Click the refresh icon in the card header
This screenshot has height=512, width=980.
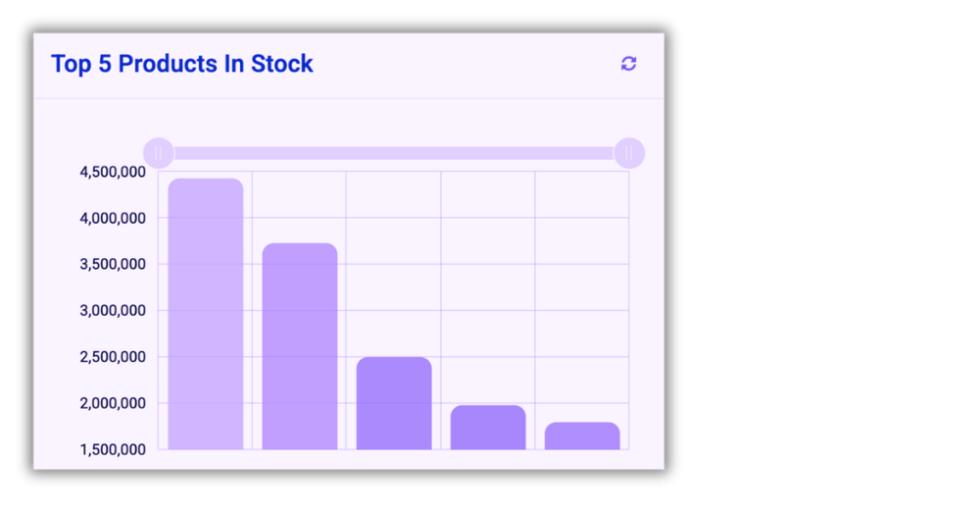point(628,64)
